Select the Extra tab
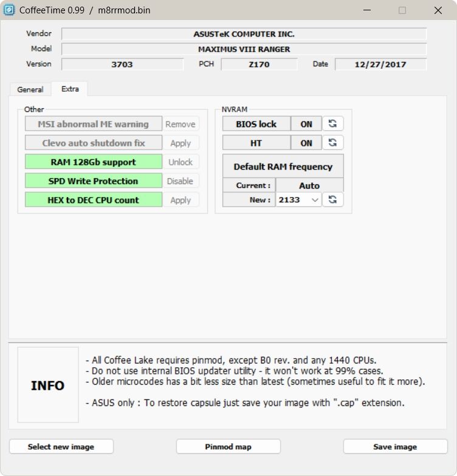457x476 pixels. point(70,89)
